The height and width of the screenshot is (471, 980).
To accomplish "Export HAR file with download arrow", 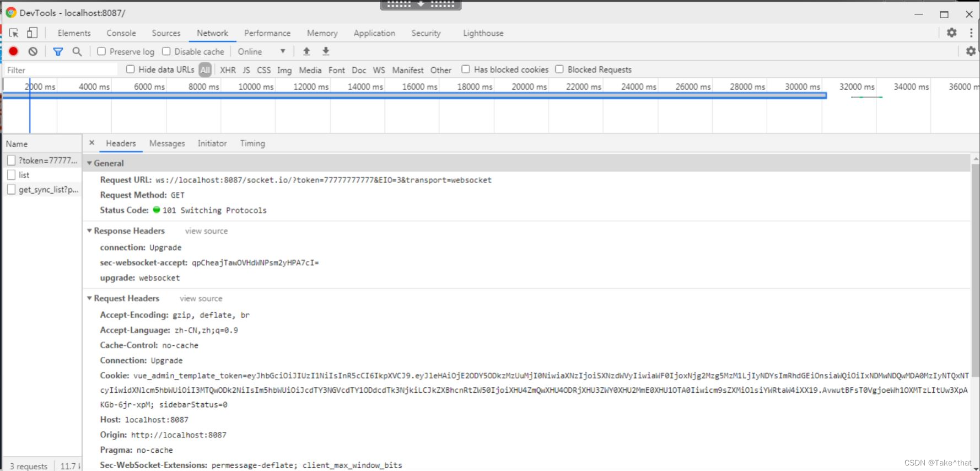I will click(326, 51).
